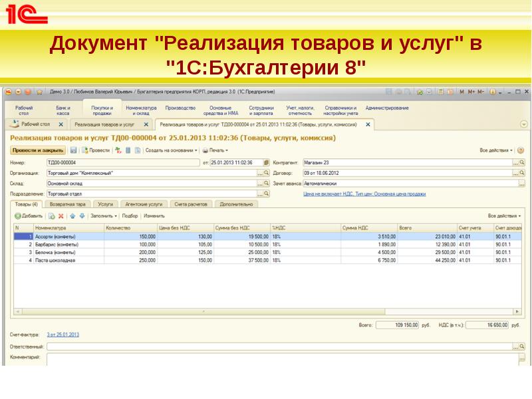This screenshot has width=532, height=399.
Task: Open Организация magnifier icon
Action: click(x=267, y=173)
